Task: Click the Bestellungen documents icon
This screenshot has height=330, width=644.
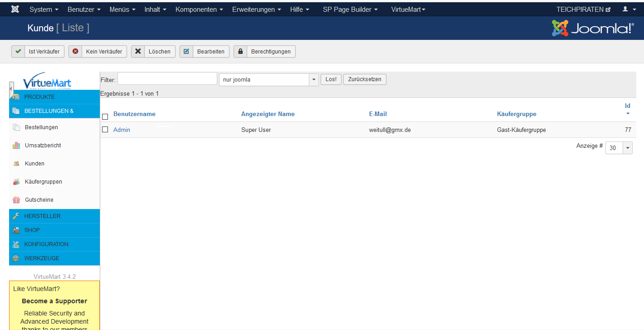Action: pyautogui.click(x=16, y=127)
